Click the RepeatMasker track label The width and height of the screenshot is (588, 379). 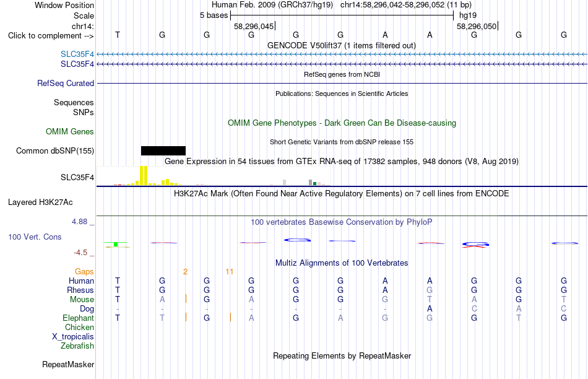point(68,364)
